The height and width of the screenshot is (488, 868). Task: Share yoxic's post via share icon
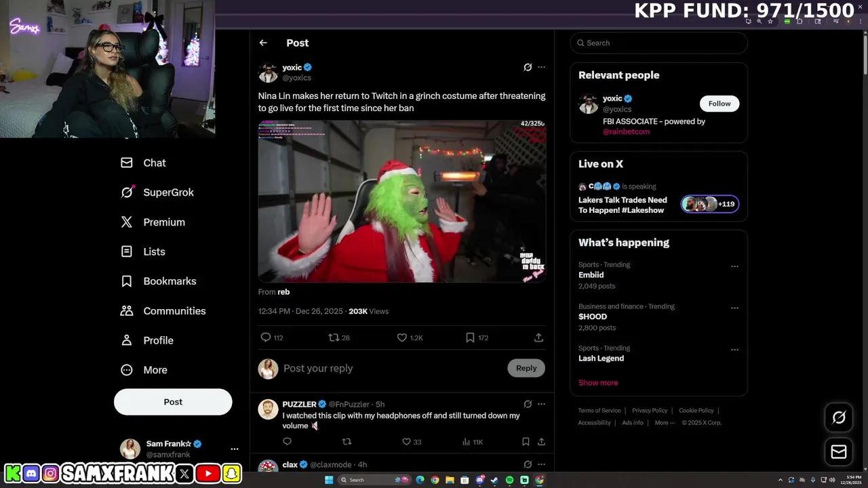(x=538, y=338)
